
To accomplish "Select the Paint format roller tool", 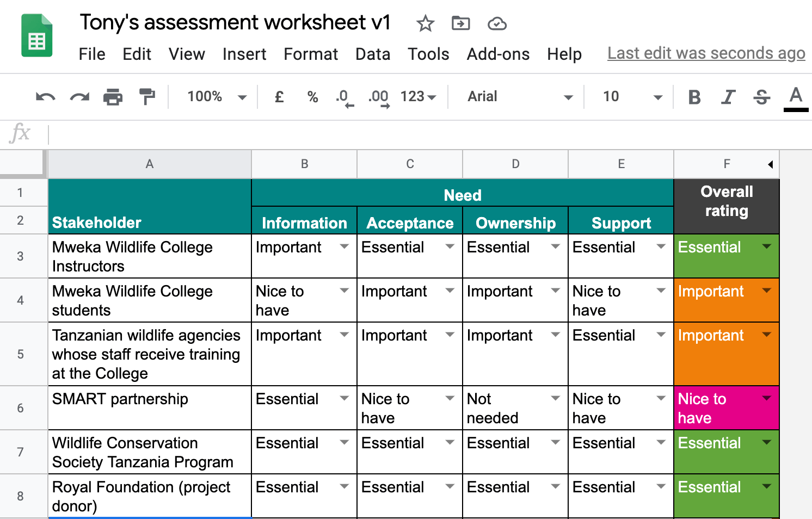I will [147, 97].
